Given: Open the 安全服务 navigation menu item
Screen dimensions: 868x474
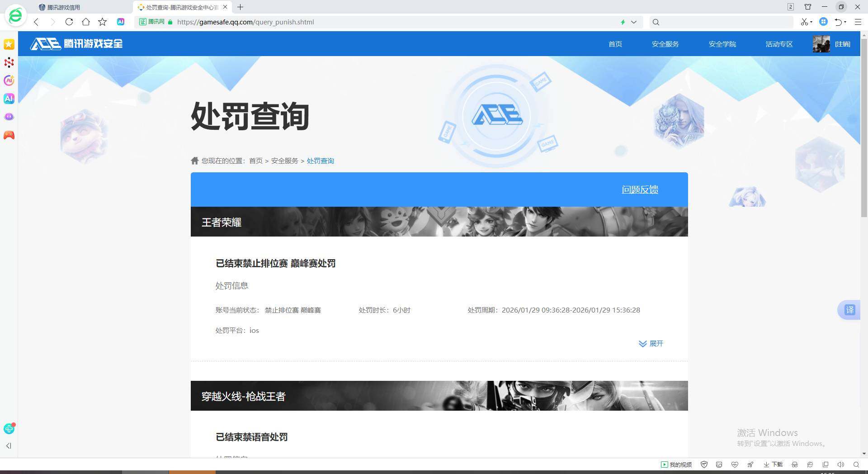Looking at the screenshot, I should point(665,44).
